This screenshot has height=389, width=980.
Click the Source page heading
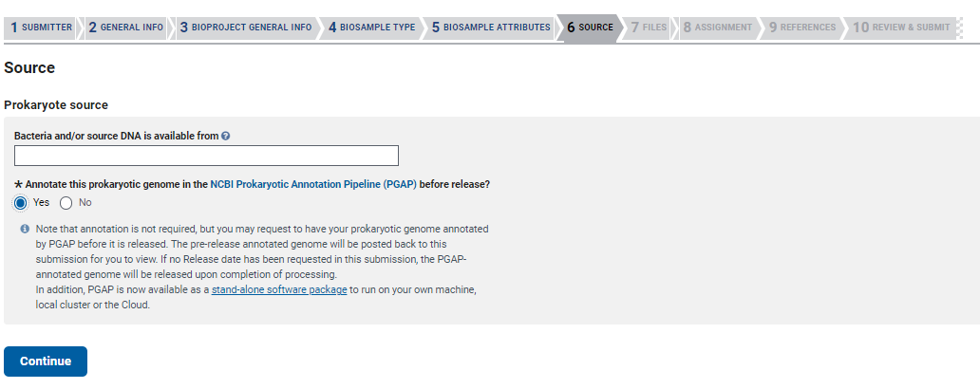(29, 67)
